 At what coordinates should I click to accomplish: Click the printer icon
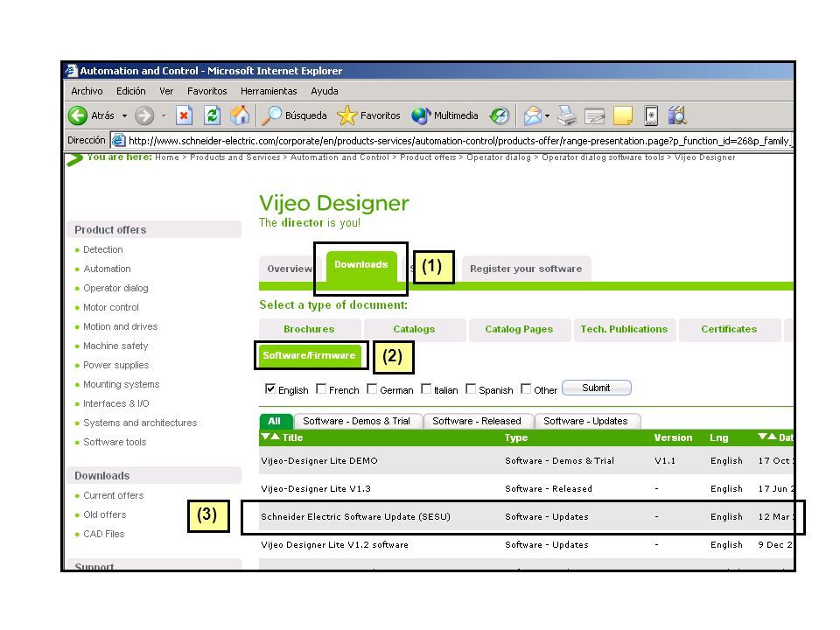click(x=567, y=115)
